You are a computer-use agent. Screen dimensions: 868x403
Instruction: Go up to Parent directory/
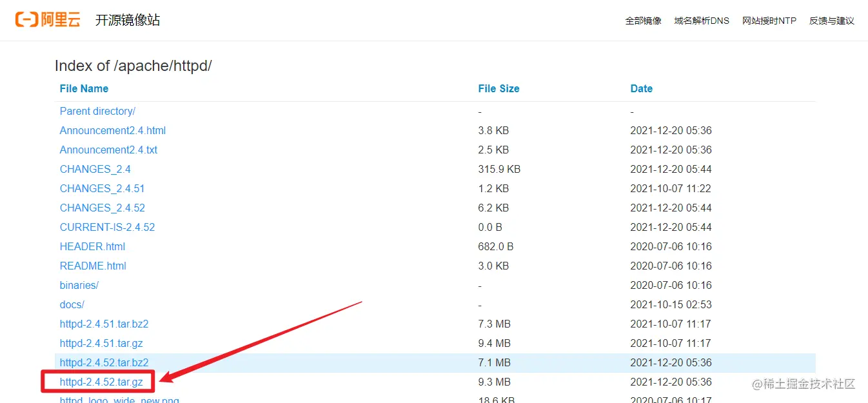point(97,111)
